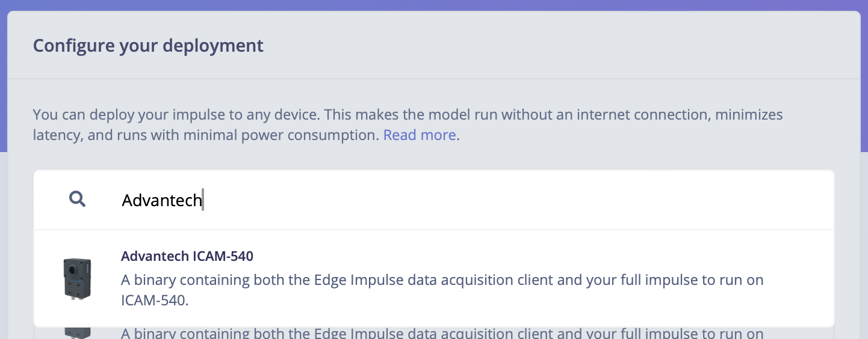Click the word ICAM-540. ending the first result
Image resolution: width=868 pixels, height=339 pixels.
coord(155,300)
